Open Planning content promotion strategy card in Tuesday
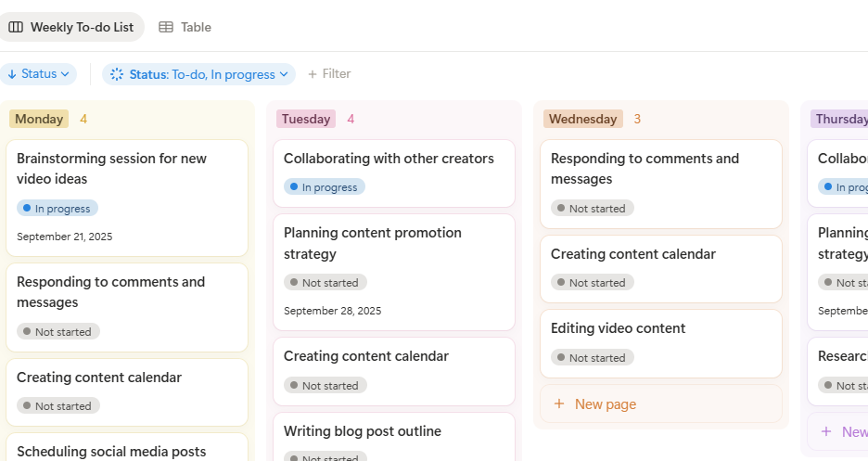Viewport: 868px width, 461px height. pos(373,243)
